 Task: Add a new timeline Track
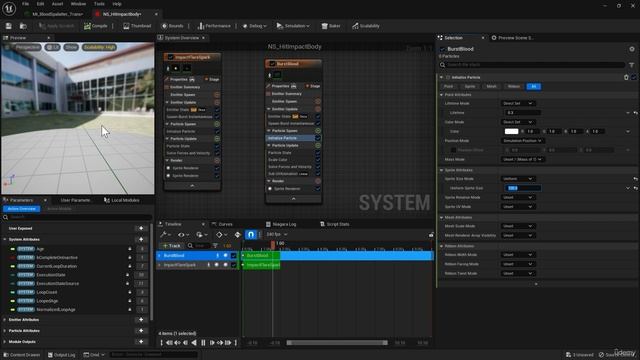tap(171, 246)
